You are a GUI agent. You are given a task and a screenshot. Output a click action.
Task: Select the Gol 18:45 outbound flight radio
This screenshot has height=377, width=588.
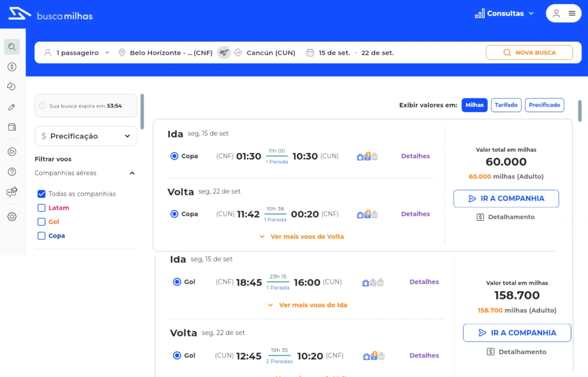177,282
